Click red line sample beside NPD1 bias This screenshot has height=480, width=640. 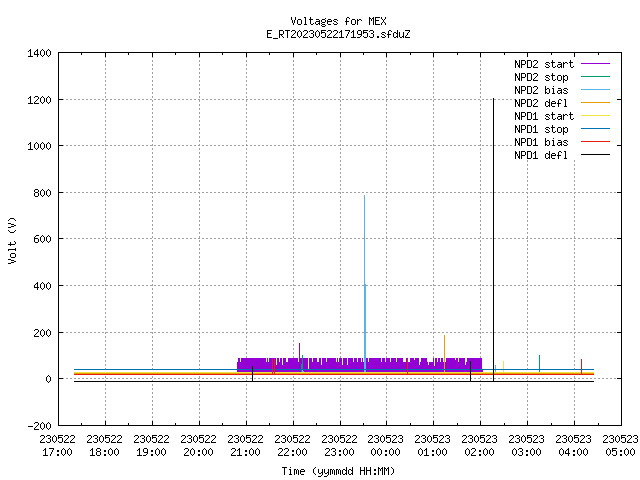click(595, 142)
